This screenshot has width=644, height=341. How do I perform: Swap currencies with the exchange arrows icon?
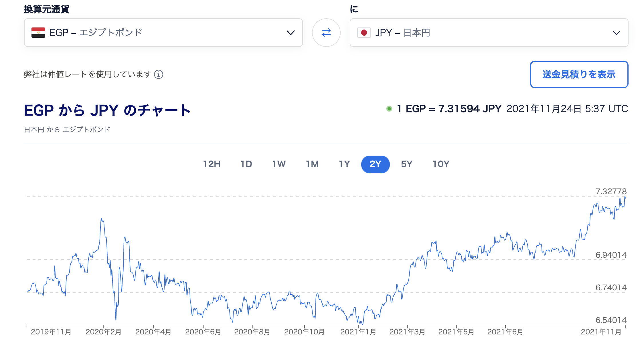(326, 33)
